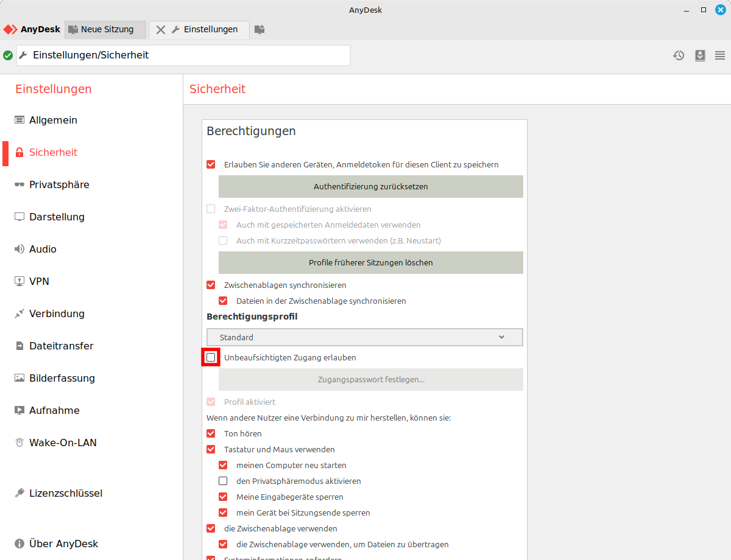Click the Einstellungen/Sicherheit address field
Image resolution: width=731 pixels, height=560 pixels.
pos(183,55)
